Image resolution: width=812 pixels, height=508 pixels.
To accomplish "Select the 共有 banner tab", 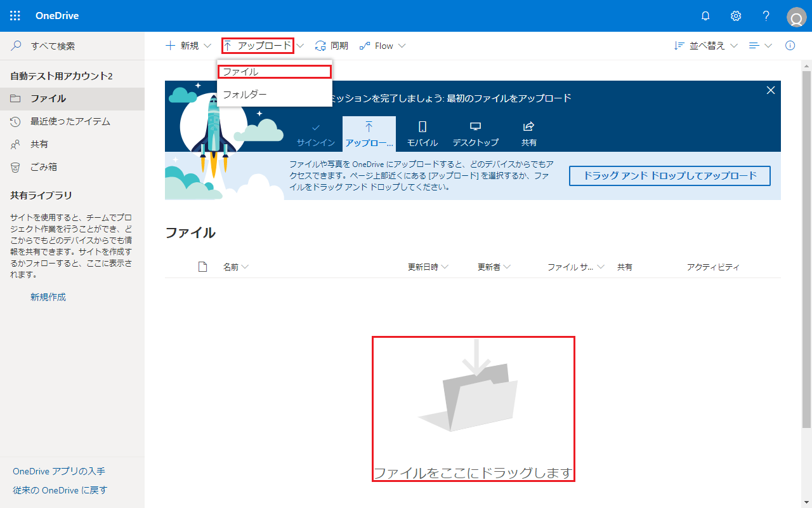I will pos(529,134).
